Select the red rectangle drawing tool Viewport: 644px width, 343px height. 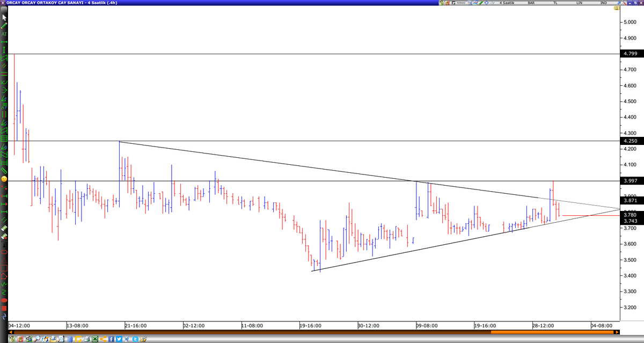point(4,268)
